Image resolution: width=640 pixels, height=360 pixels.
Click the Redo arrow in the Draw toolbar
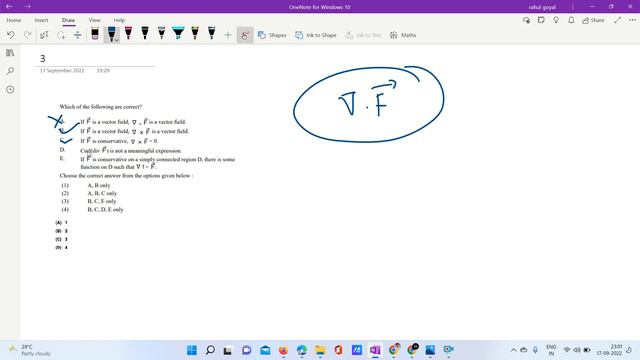coord(27,35)
